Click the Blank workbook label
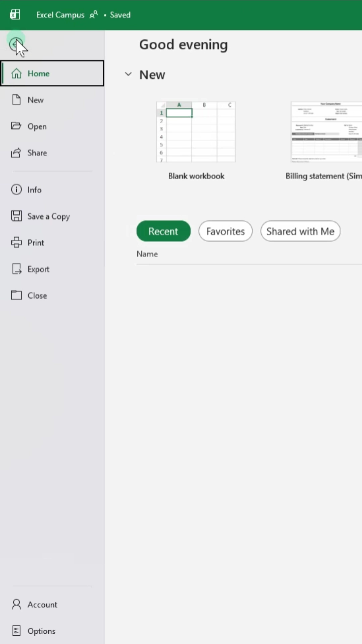The width and height of the screenshot is (362, 644). (x=196, y=176)
